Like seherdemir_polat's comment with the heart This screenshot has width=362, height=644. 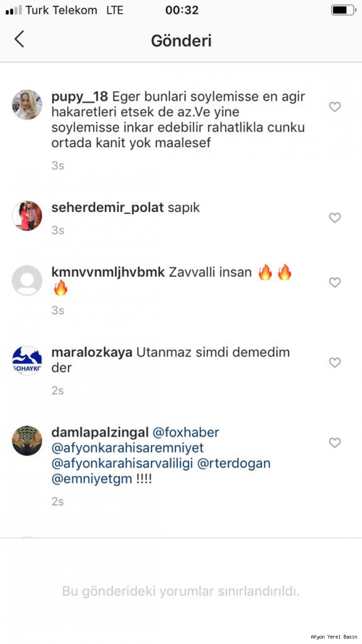coord(334,218)
